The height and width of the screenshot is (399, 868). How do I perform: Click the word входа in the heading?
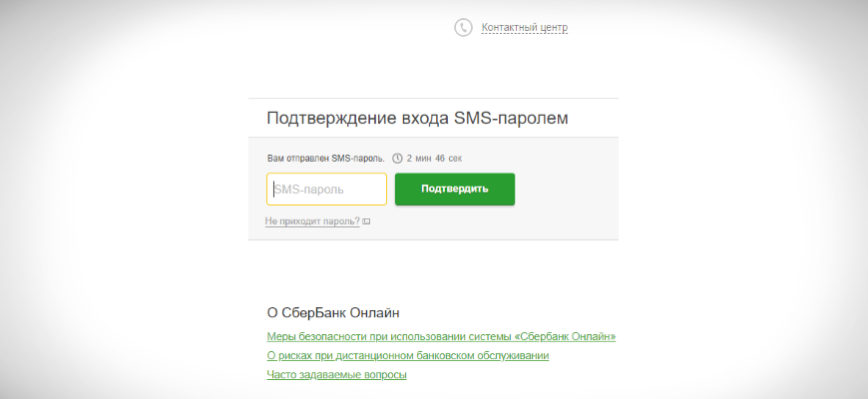(x=423, y=118)
